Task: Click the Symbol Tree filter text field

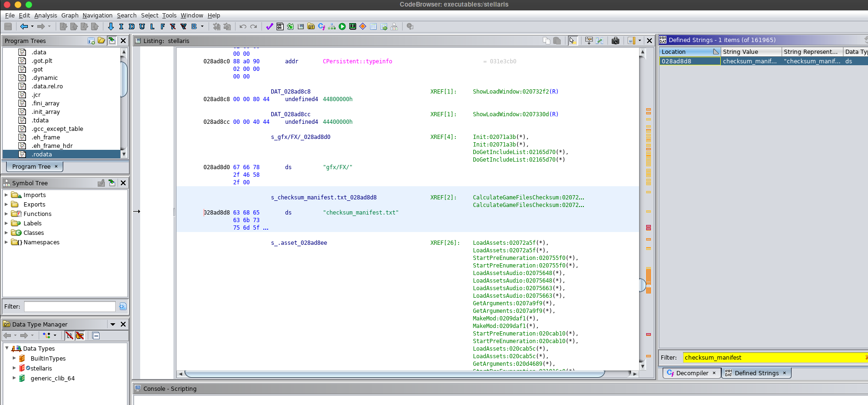Action: click(70, 306)
